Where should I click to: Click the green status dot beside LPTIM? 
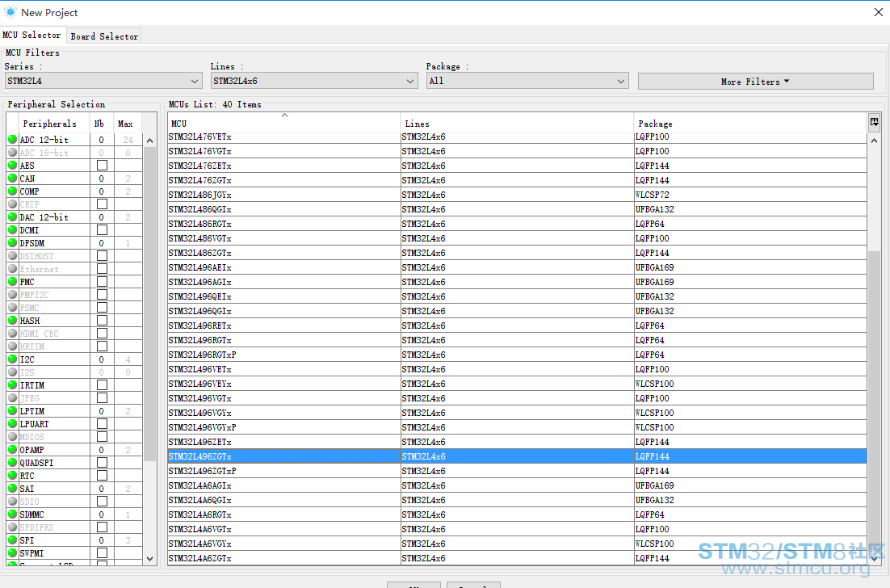pos(12,411)
